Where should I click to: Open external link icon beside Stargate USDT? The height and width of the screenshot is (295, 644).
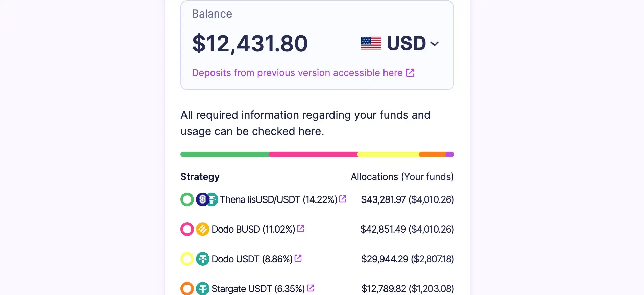tap(311, 288)
